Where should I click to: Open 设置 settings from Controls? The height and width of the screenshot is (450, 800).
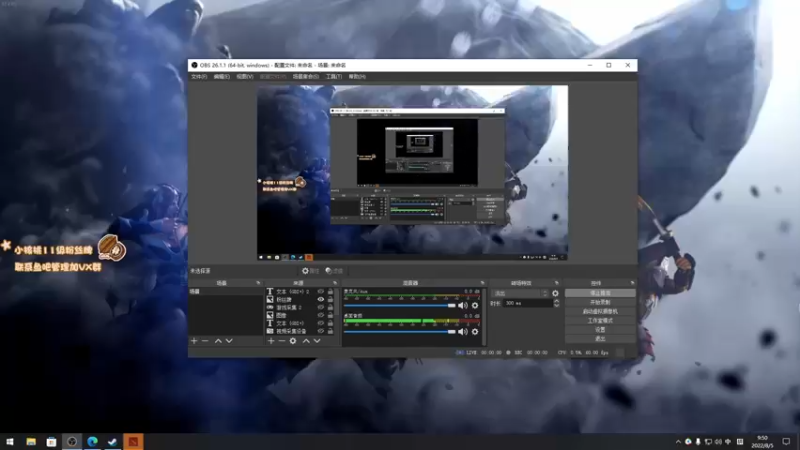click(600, 330)
